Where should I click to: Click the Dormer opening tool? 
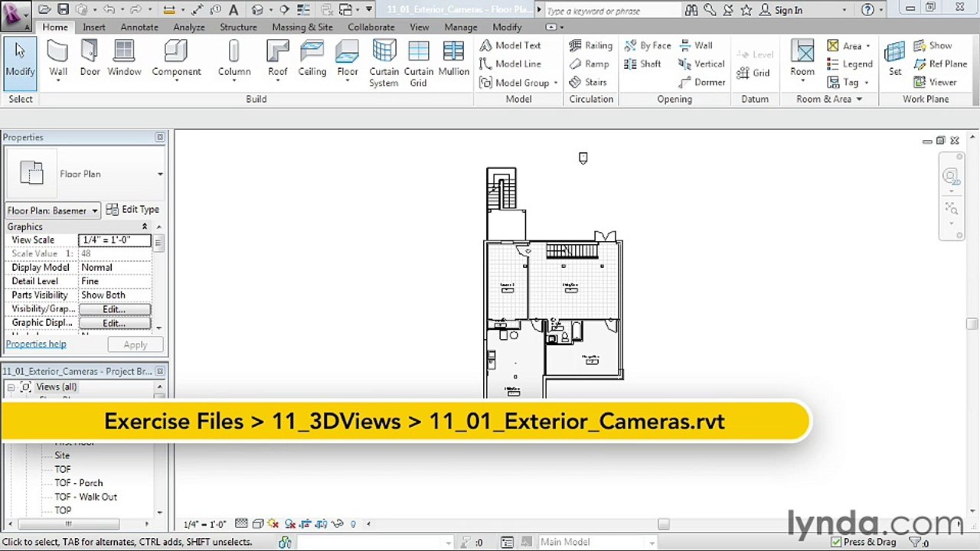(x=702, y=82)
